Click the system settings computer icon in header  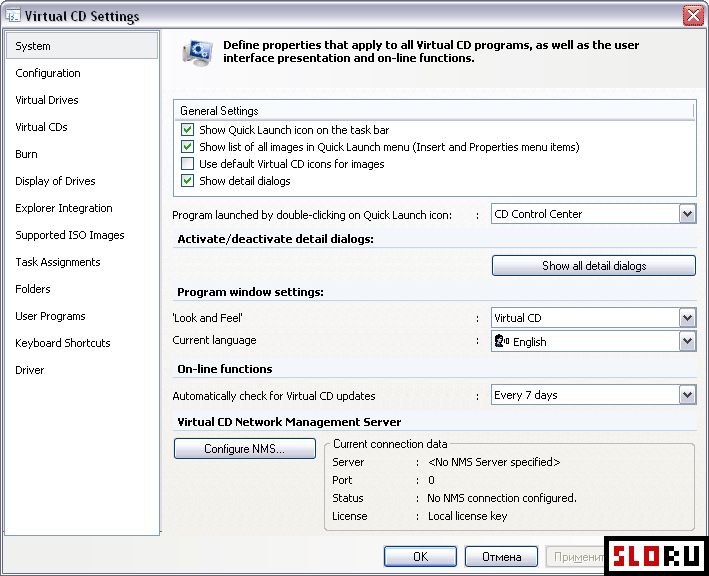198,53
